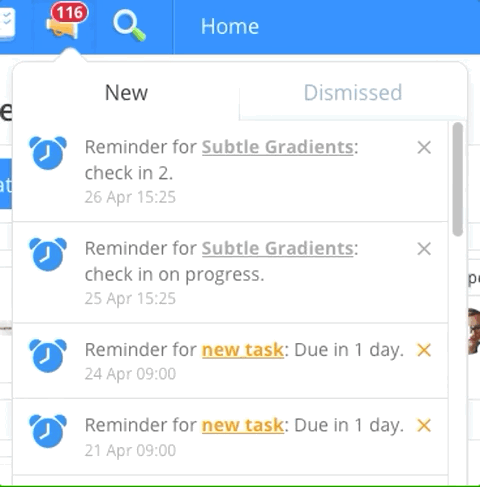Dismiss the 'check in on progress' reminder
This screenshot has height=487, width=480.
424,249
